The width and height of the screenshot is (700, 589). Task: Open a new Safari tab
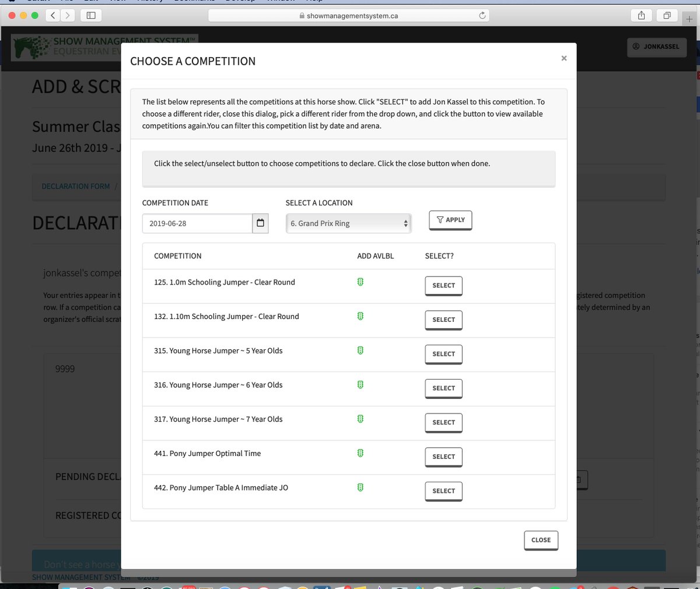click(689, 19)
